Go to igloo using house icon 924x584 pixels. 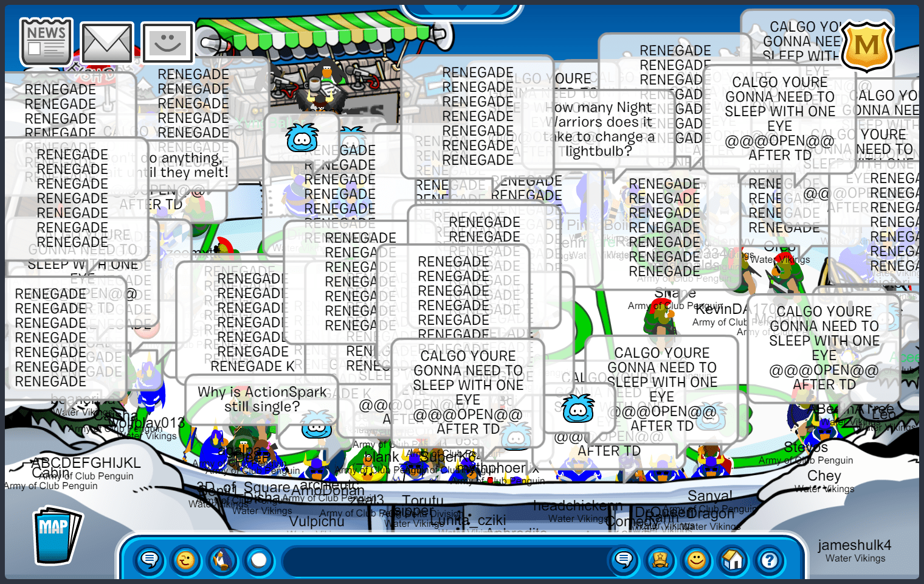pos(733,560)
